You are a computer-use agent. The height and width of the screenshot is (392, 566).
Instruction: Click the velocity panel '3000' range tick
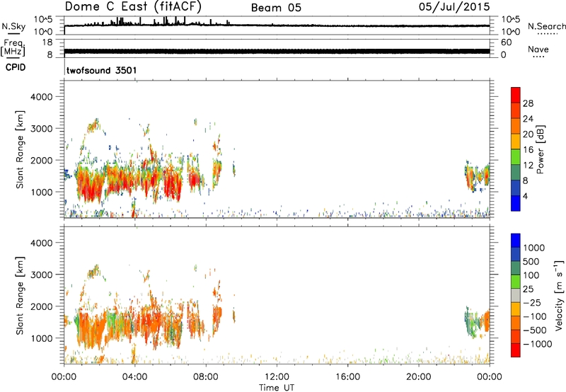42,275
